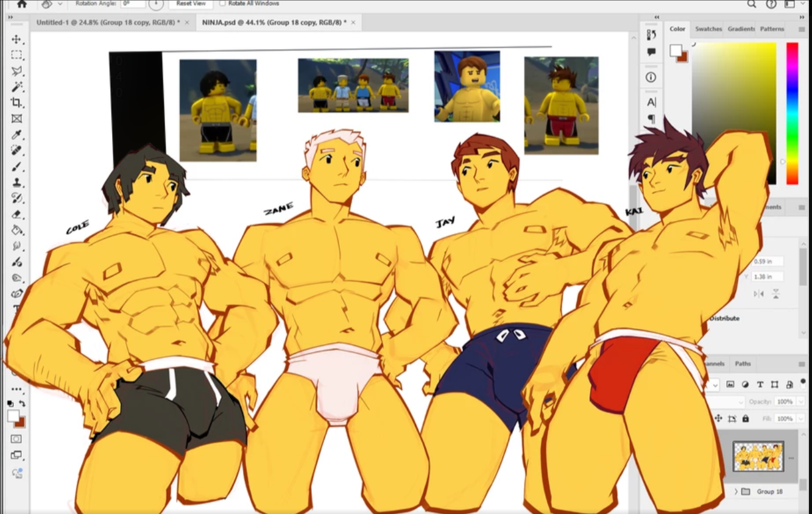Swap foreground and background colors in toolbar
Image resolution: width=812 pixels, height=514 pixels.
click(23, 404)
